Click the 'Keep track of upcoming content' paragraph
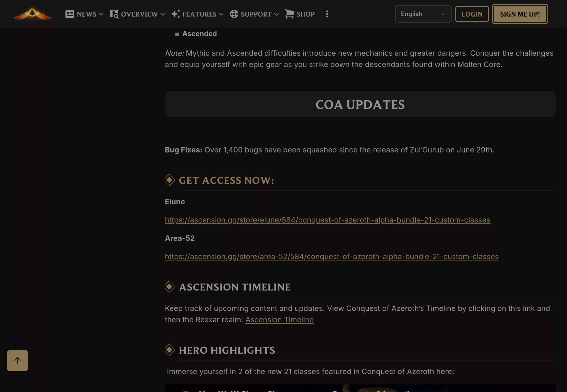The height and width of the screenshot is (392, 567). (357, 314)
